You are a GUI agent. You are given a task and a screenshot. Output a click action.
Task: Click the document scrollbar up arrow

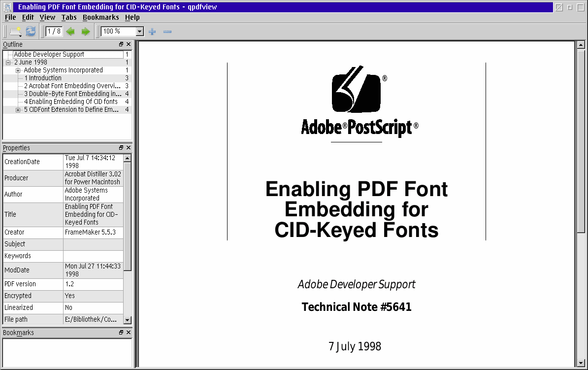tap(581, 45)
